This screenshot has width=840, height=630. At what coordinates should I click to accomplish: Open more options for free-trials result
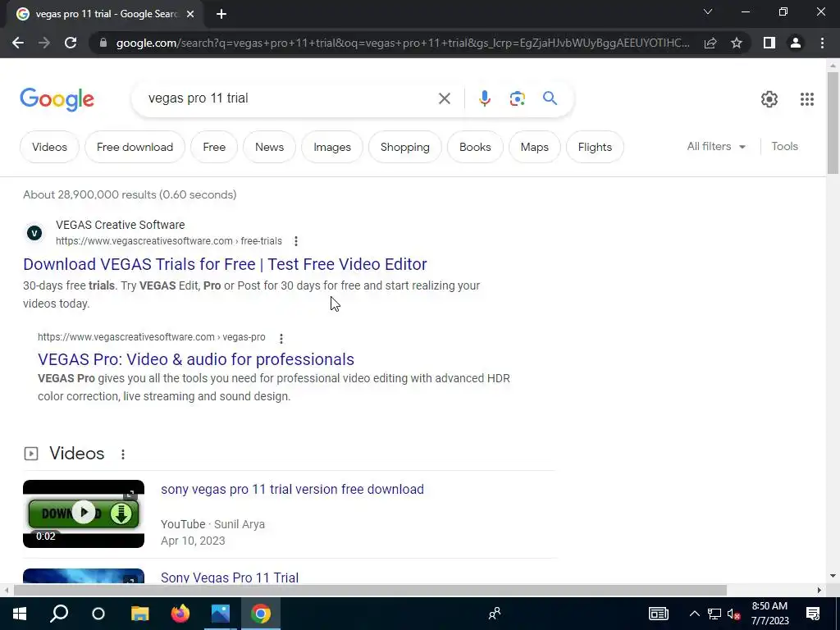295,241
